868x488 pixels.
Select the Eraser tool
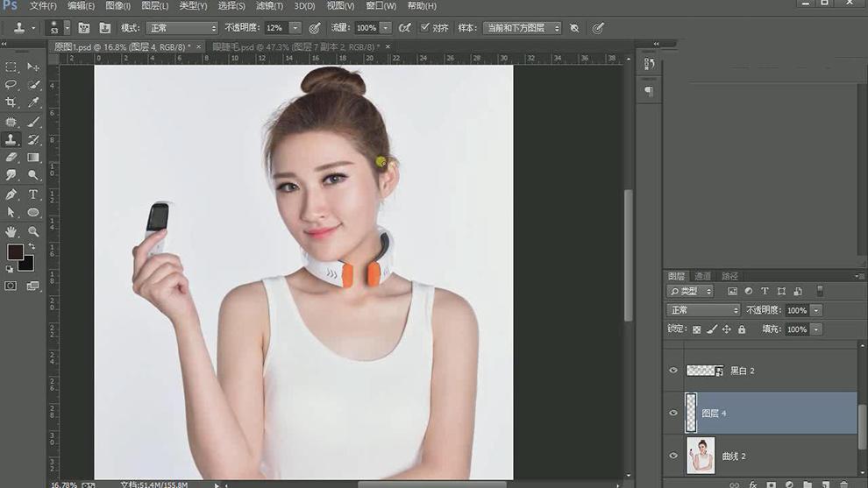pos(11,158)
